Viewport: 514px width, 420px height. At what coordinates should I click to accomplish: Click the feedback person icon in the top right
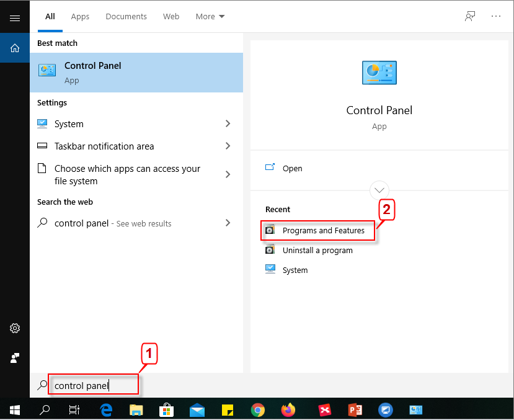coord(470,16)
